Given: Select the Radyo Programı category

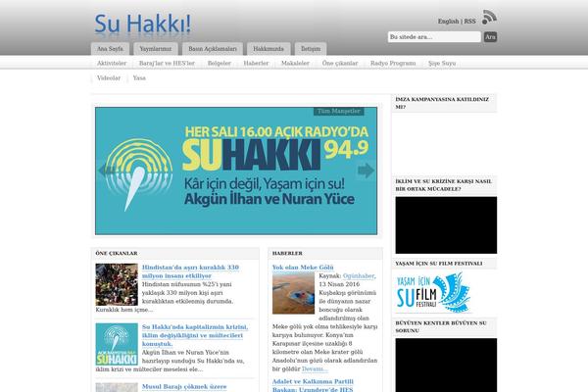Looking at the screenshot, I should pyautogui.click(x=393, y=63).
